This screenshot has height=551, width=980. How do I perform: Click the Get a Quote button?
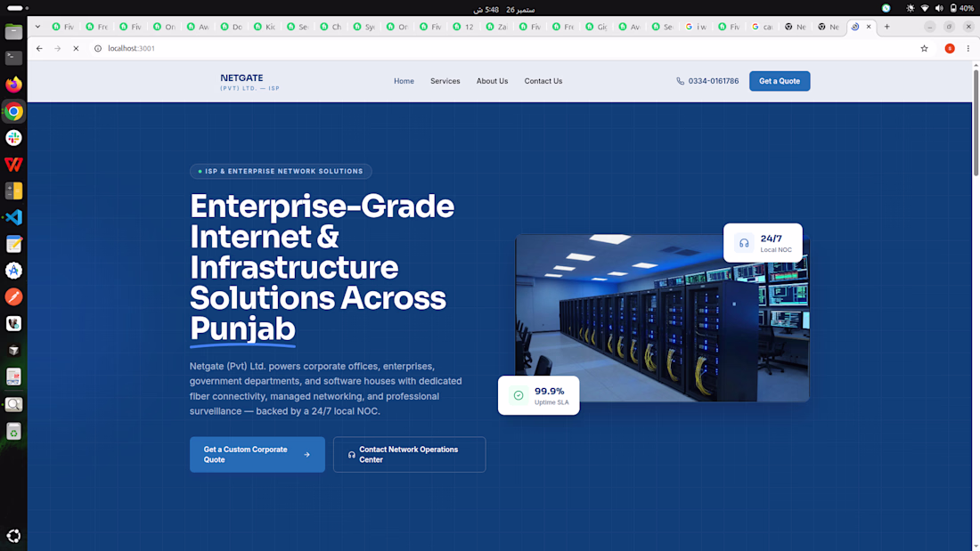pyautogui.click(x=780, y=81)
